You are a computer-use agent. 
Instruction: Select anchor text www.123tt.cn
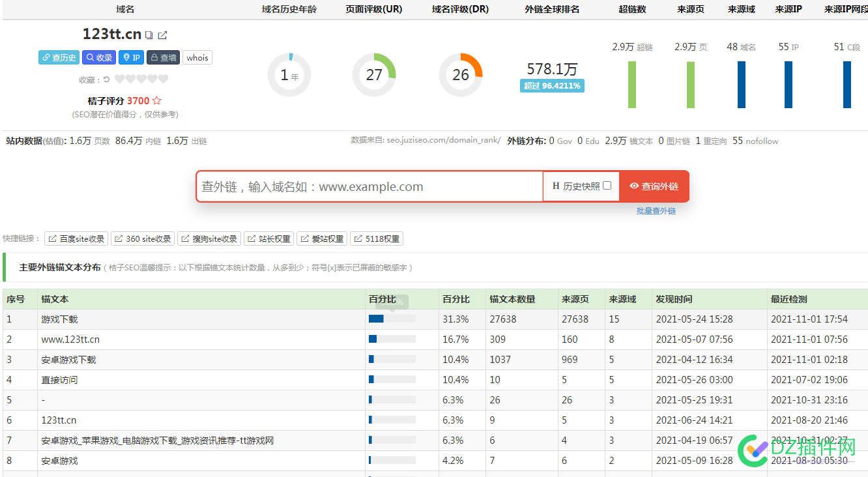(x=70, y=340)
